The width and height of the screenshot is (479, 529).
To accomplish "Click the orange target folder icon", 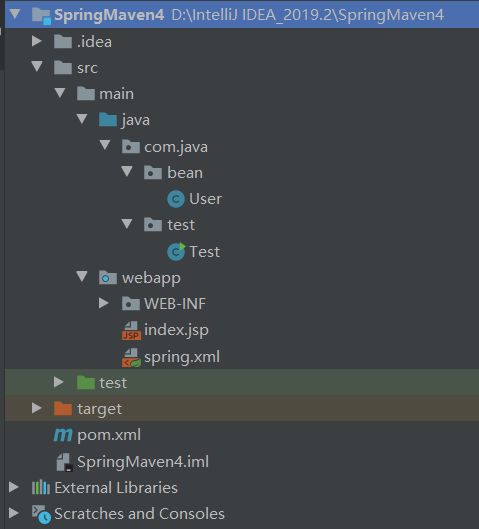I will [63, 409].
